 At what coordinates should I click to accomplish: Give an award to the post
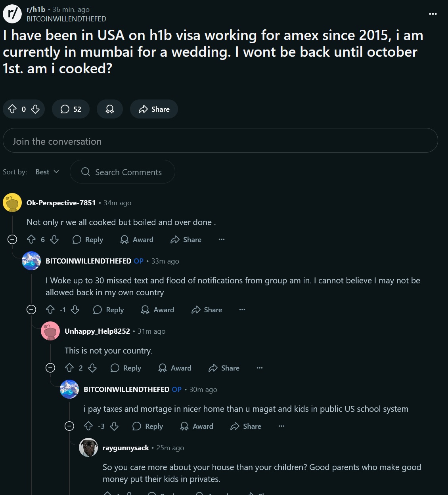(x=110, y=109)
